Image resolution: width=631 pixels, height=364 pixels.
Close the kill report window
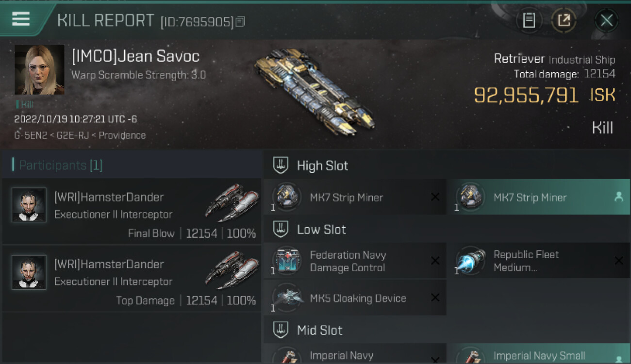pyautogui.click(x=606, y=20)
